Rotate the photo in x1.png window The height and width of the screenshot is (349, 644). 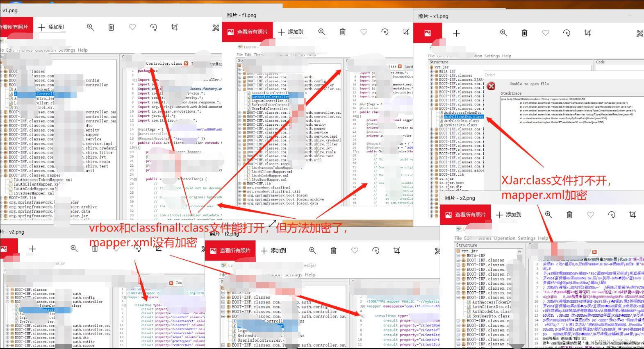coord(567,33)
